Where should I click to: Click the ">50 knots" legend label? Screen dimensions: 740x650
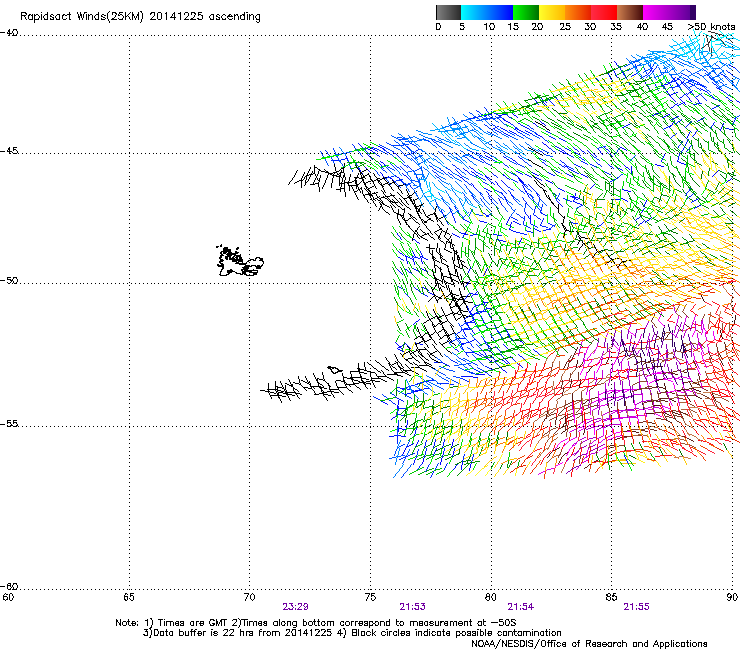[x=711, y=27]
